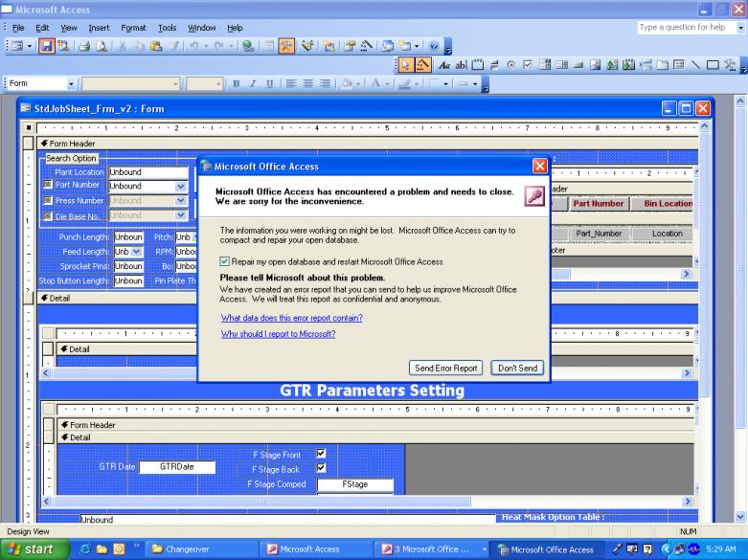Click the GTRDate text box control

177,467
